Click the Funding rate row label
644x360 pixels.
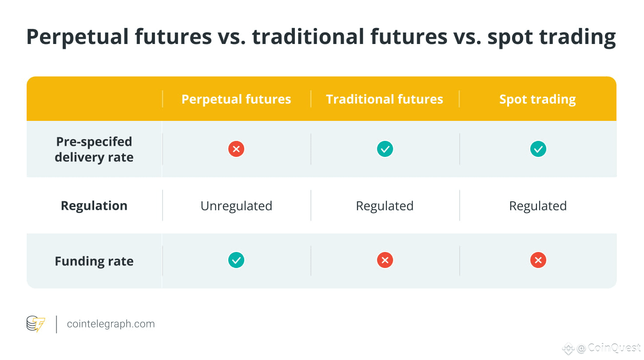point(94,261)
